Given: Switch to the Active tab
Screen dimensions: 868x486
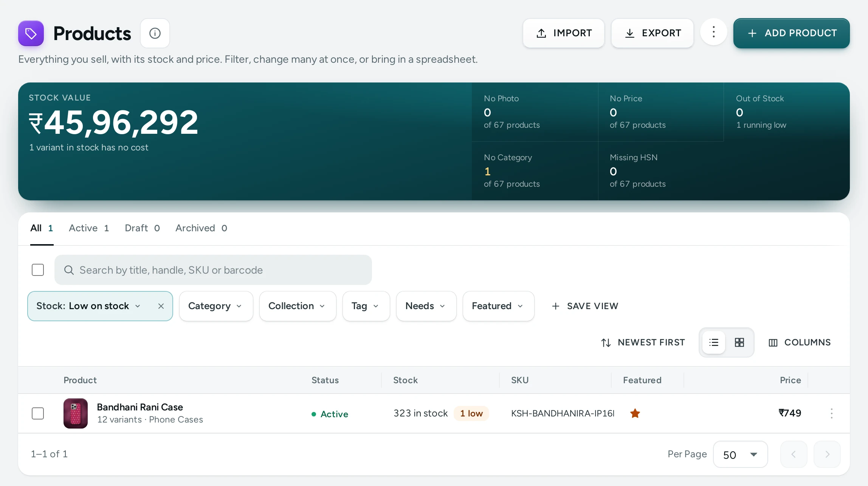Looking at the screenshot, I should tap(89, 228).
